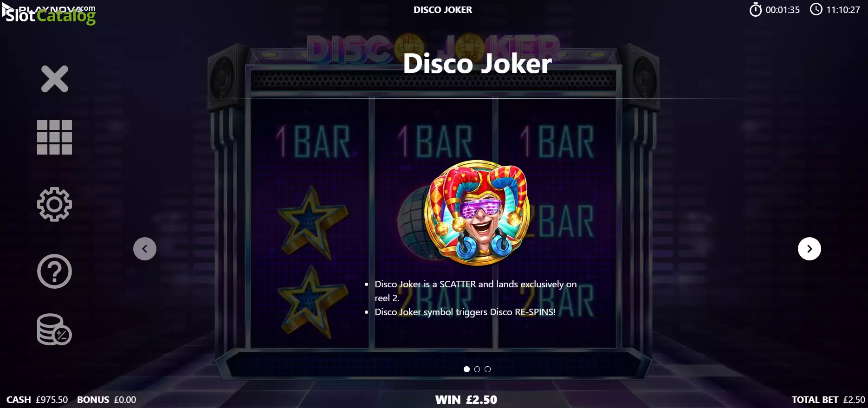Image resolution: width=868 pixels, height=408 pixels.
Task: Click the TOTAL BET £2.50 display
Action: (829, 400)
